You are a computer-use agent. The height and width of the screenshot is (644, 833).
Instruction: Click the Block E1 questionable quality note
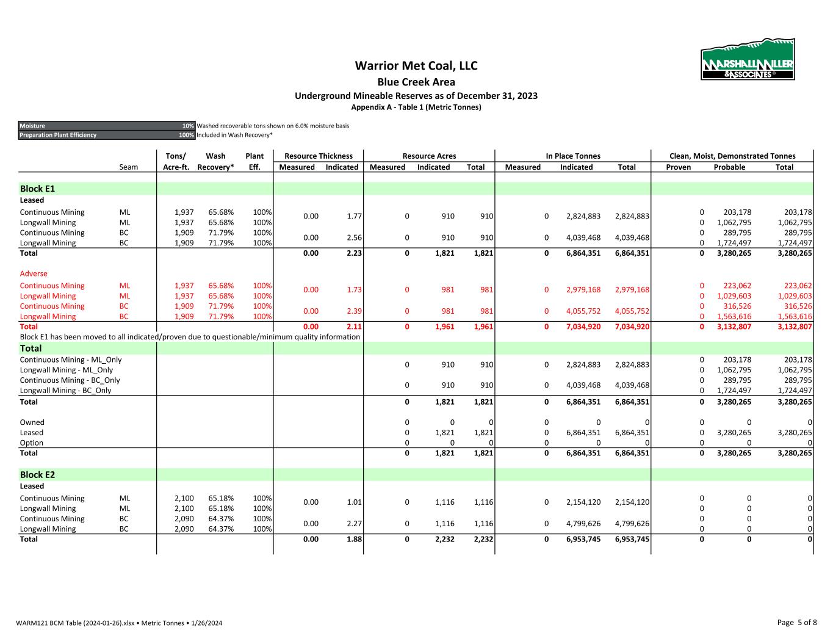190,336
